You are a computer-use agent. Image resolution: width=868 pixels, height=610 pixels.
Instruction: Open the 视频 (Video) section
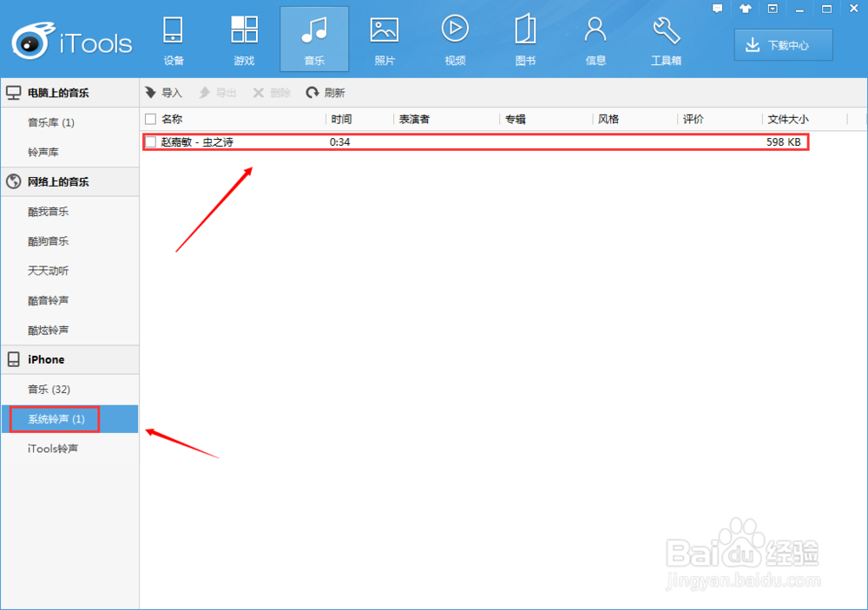tap(454, 38)
